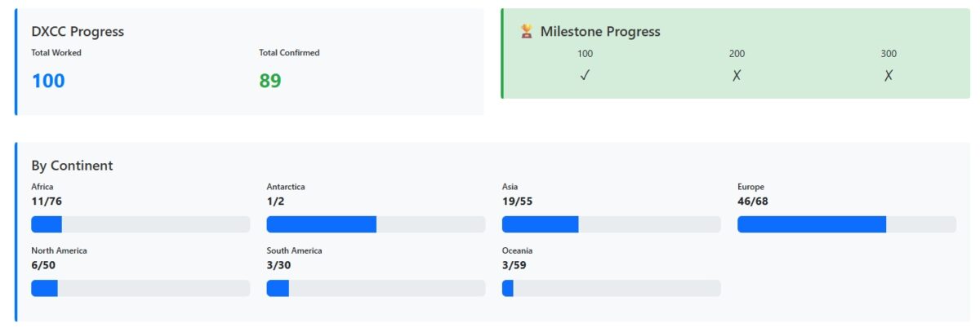Viewport: 980px width, 332px height.
Task: Click the Antarctica progress bar
Action: click(x=376, y=224)
